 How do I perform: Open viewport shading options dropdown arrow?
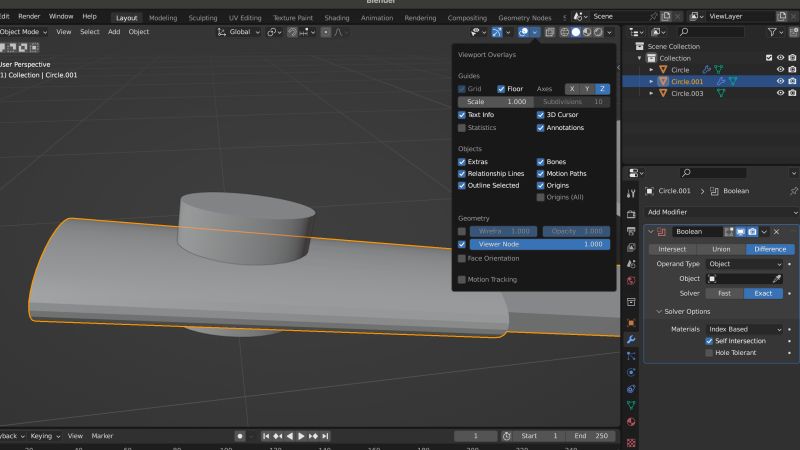click(x=609, y=32)
